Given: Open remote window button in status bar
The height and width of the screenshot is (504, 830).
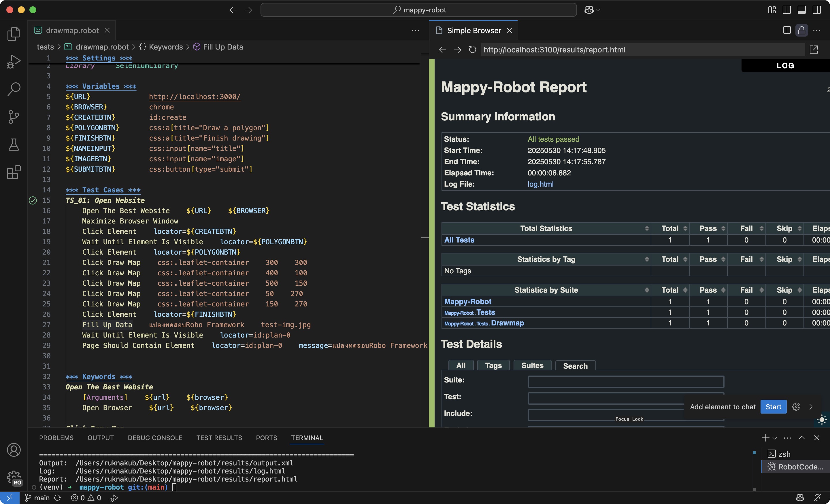Looking at the screenshot, I should point(10,498).
